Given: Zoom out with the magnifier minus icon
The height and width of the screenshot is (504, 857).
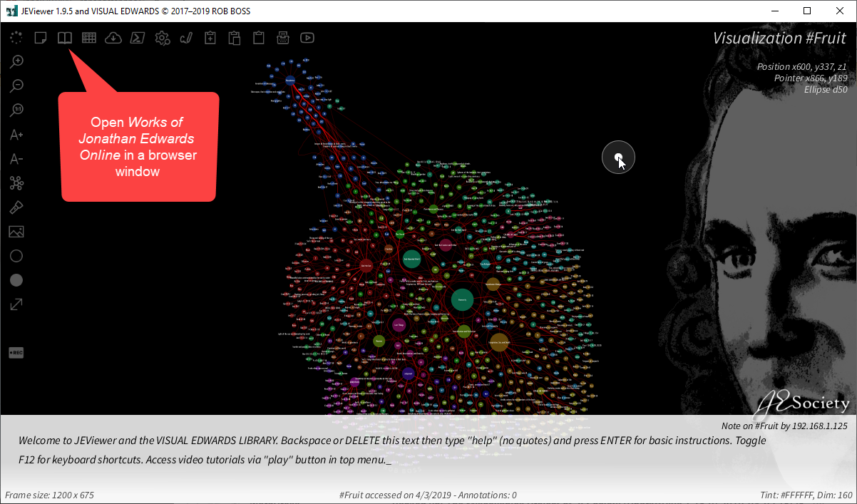Looking at the screenshot, I should tap(16, 86).
